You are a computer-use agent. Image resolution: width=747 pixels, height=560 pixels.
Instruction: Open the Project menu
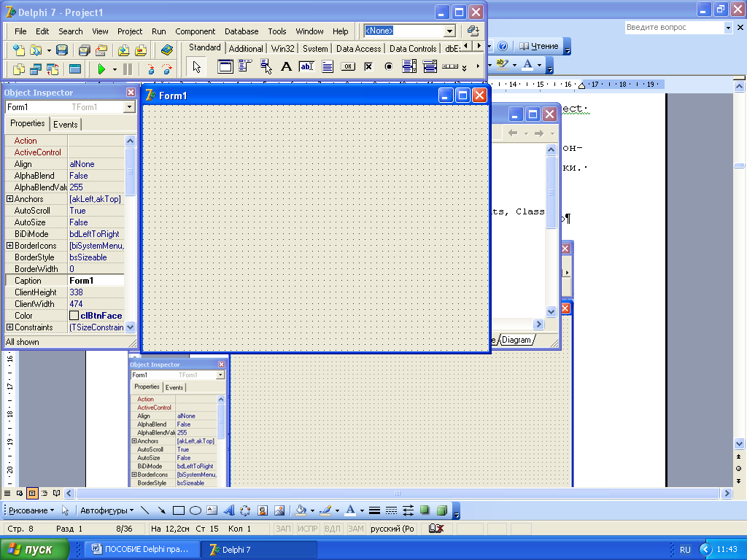[130, 31]
